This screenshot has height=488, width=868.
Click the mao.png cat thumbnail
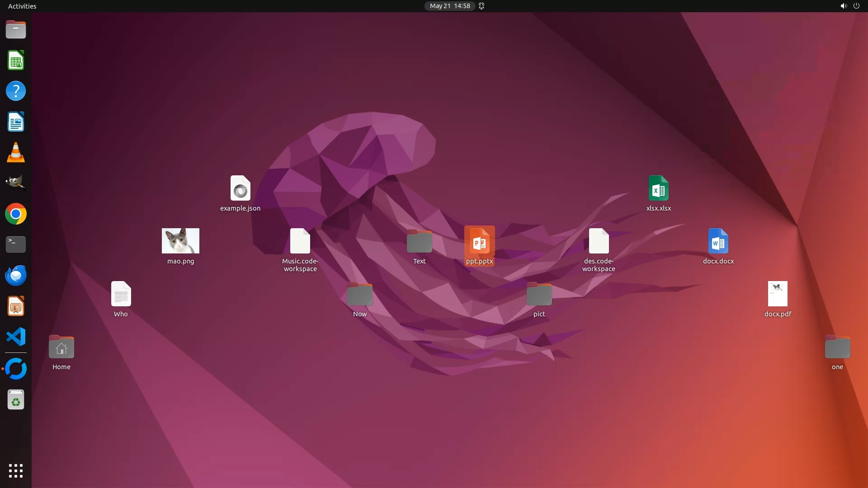(180, 241)
